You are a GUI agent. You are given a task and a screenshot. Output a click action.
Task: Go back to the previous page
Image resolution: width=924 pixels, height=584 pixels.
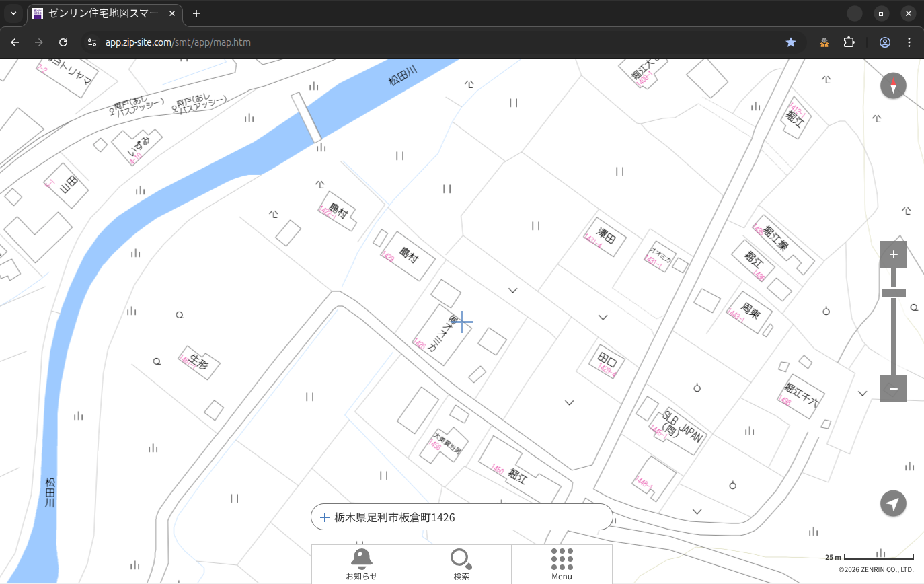coord(15,42)
